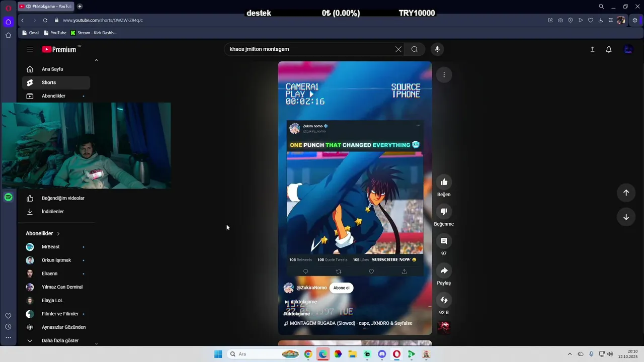Open the YouTube bookmark
644x362 pixels.
tap(55, 33)
